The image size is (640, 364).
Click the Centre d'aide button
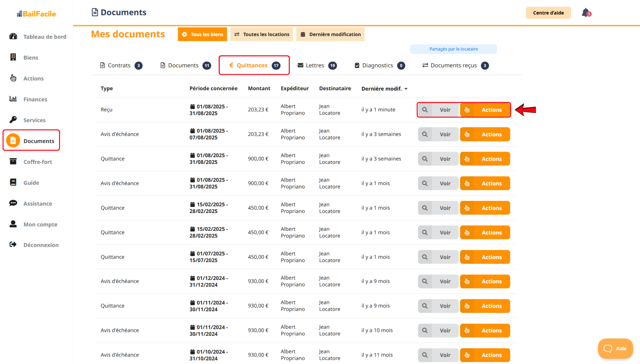tap(548, 13)
